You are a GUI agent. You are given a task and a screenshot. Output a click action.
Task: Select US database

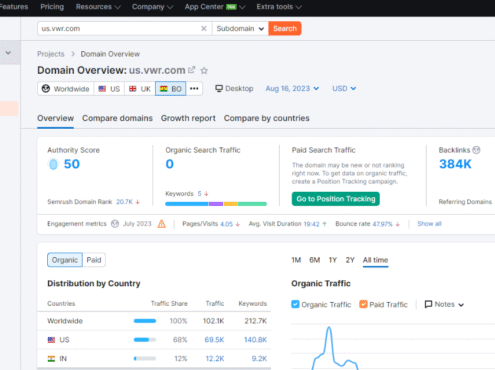(x=109, y=89)
